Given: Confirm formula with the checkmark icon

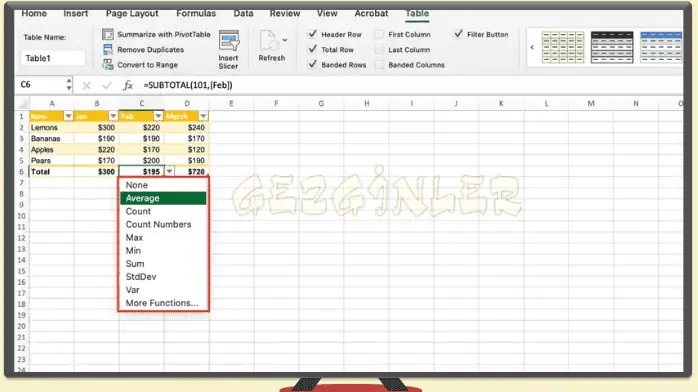Looking at the screenshot, I should tap(106, 85).
